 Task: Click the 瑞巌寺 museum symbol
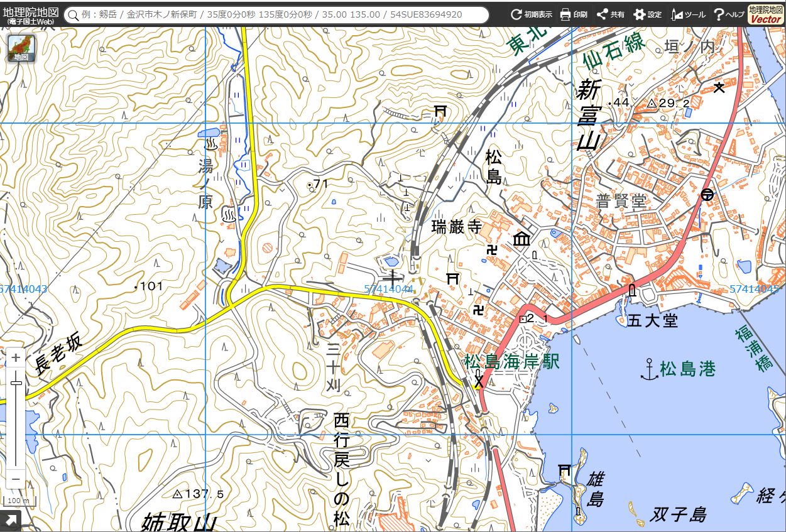pos(521,239)
